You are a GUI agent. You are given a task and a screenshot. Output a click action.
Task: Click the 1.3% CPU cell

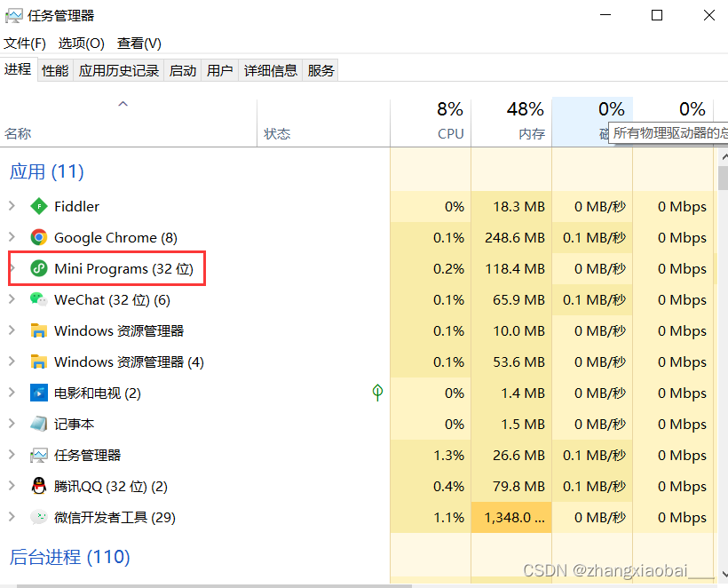click(431, 455)
